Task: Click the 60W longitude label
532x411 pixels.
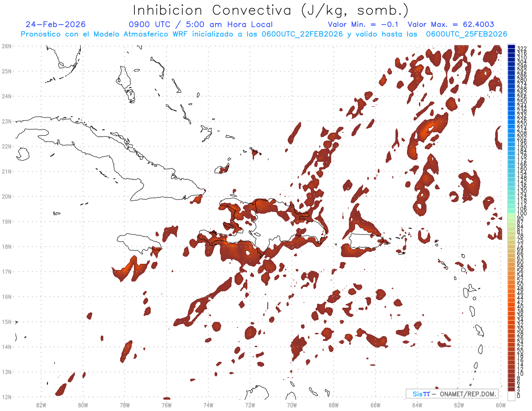Action: pos(501,405)
